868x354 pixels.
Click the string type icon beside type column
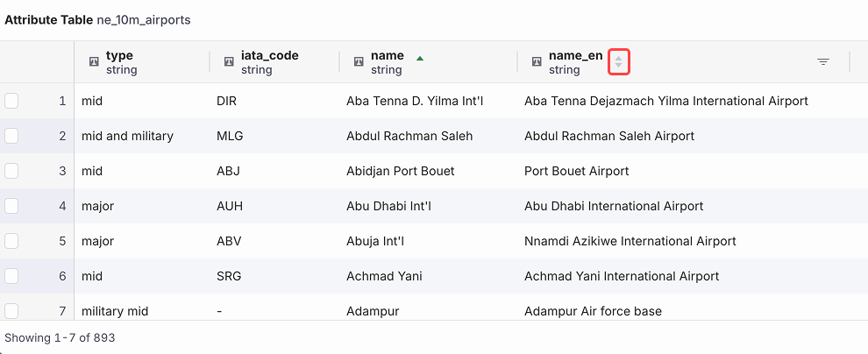tap(94, 62)
